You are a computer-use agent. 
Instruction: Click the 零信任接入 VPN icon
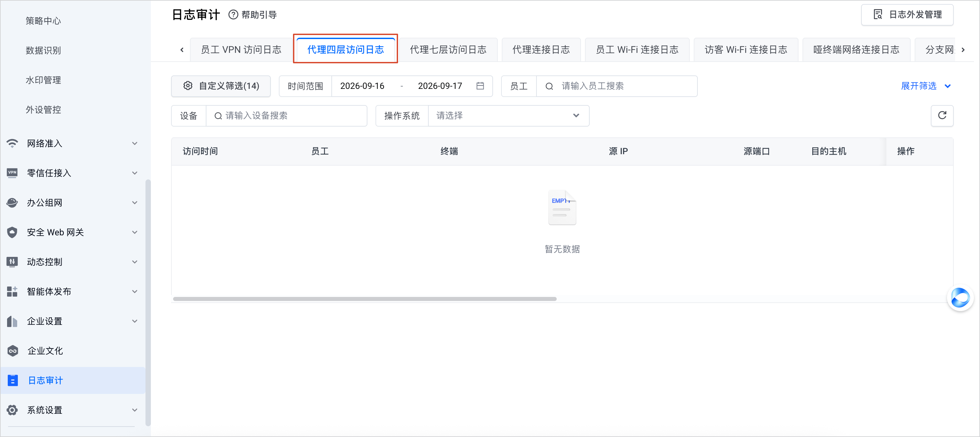pyautogui.click(x=12, y=173)
